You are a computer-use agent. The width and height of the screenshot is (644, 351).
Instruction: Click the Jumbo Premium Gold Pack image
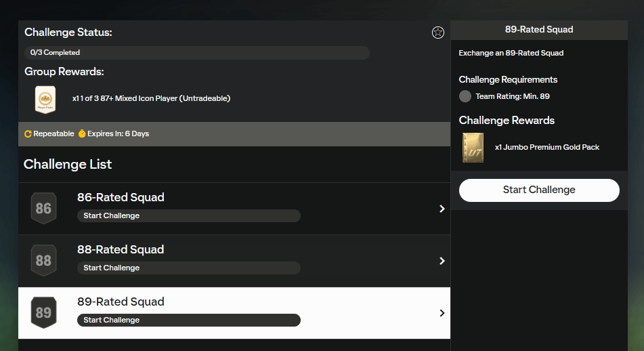[473, 148]
